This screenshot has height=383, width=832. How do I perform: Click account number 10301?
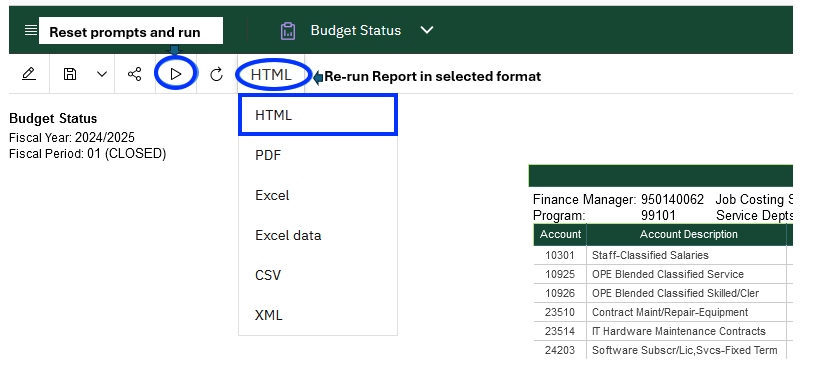tap(559, 255)
